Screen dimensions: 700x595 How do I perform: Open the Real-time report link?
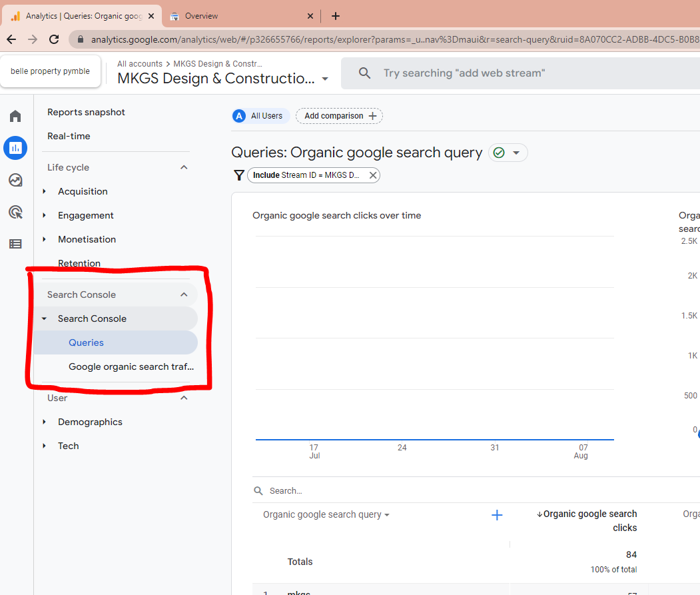tap(69, 136)
